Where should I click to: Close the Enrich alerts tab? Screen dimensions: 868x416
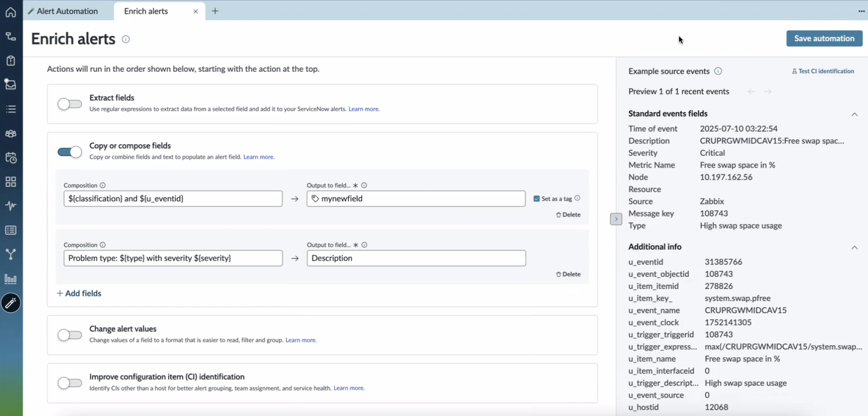[196, 12]
